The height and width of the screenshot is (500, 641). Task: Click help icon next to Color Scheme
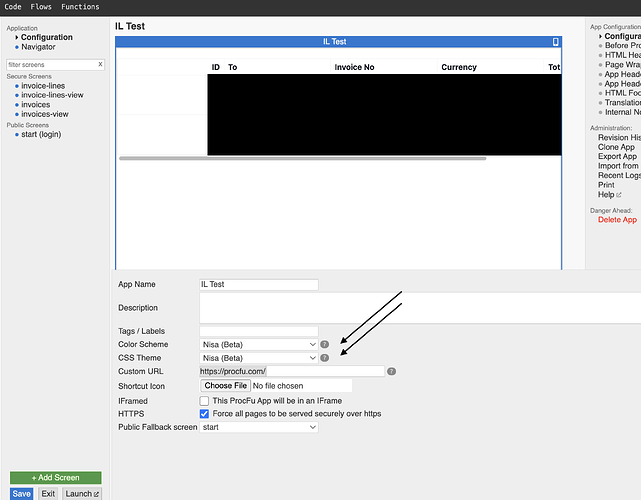pos(325,345)
